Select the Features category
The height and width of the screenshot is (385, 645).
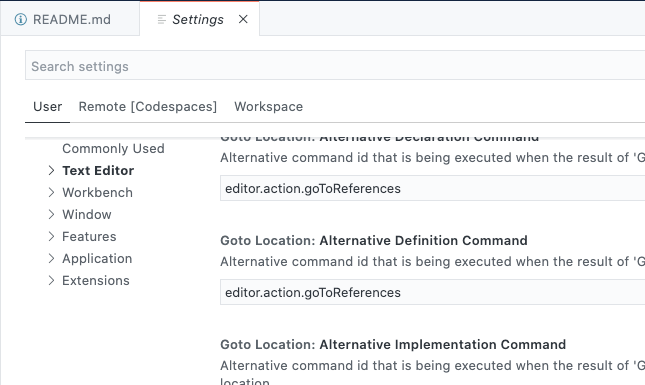pos(89,237)
